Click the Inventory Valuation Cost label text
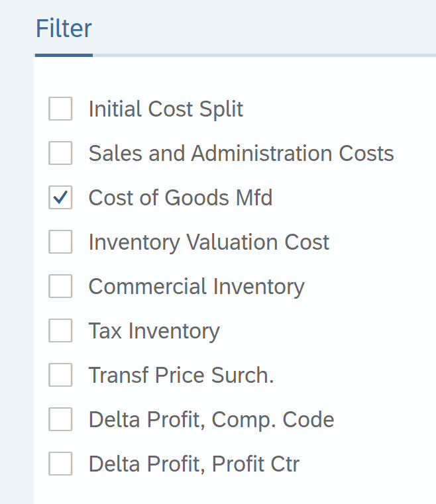The image size is (436, 504). pyautogui.click(x=209, y=242)
